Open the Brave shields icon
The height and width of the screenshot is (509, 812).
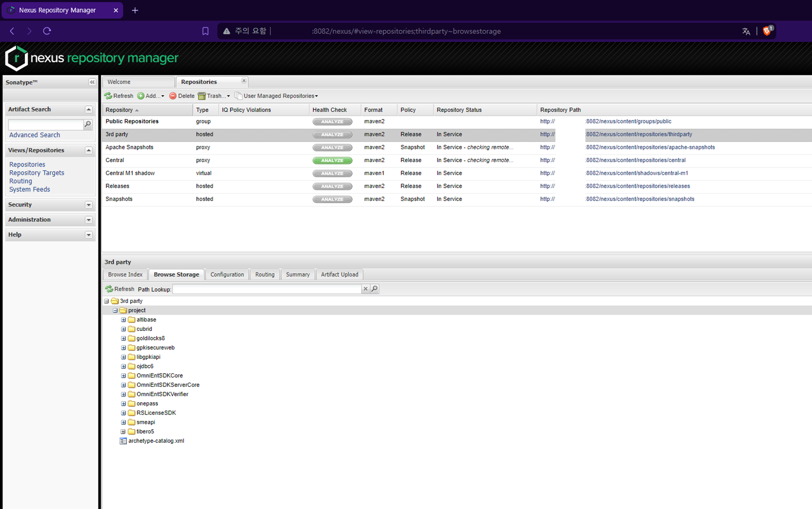tap(768, 30)
